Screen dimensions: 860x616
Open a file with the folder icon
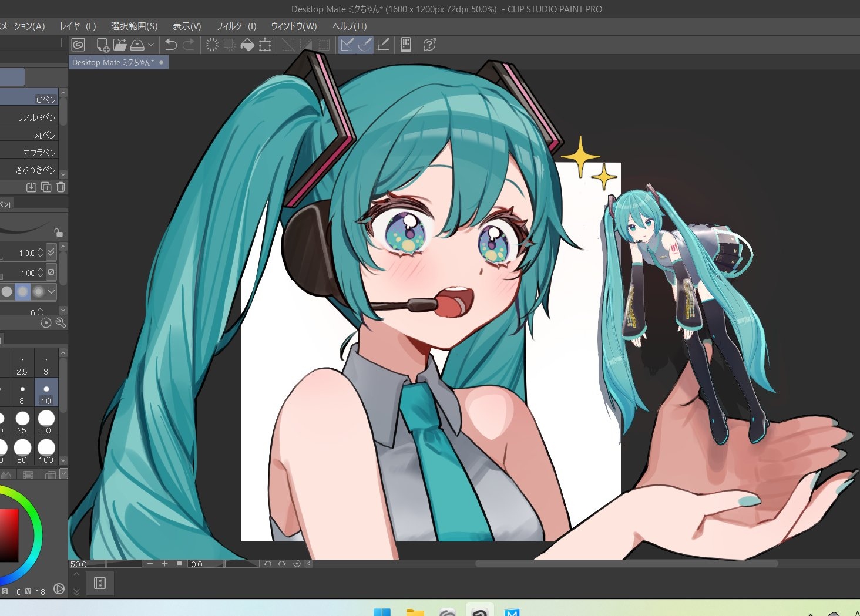[x=120, y=45]
